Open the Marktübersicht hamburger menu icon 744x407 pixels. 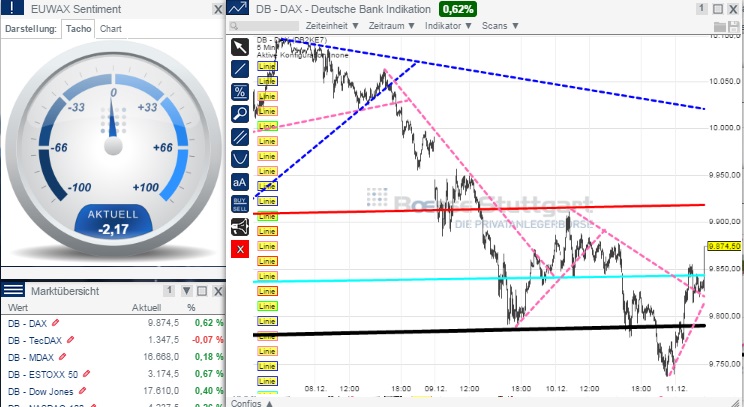coord(13,290)
